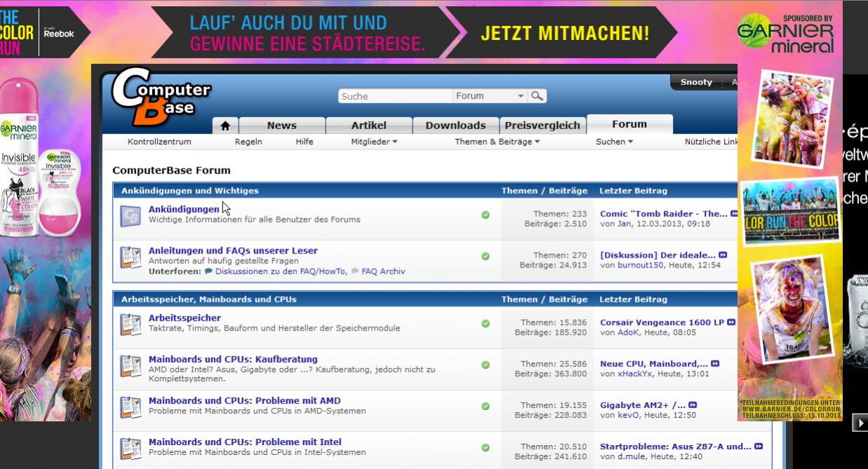Open the Ankündigungen und Wichtiges category header
Image resolution: width=868 pixels, height=469 pixels.
[189, 191]
